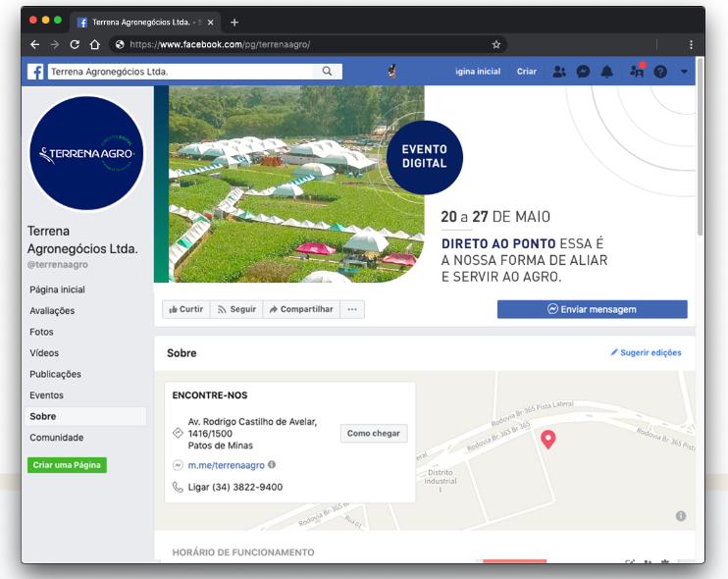Click the info icon beside m.me/terrenaagro
Image resolution: width=728 pixels, height=579 pixels.
pos(272,464)
